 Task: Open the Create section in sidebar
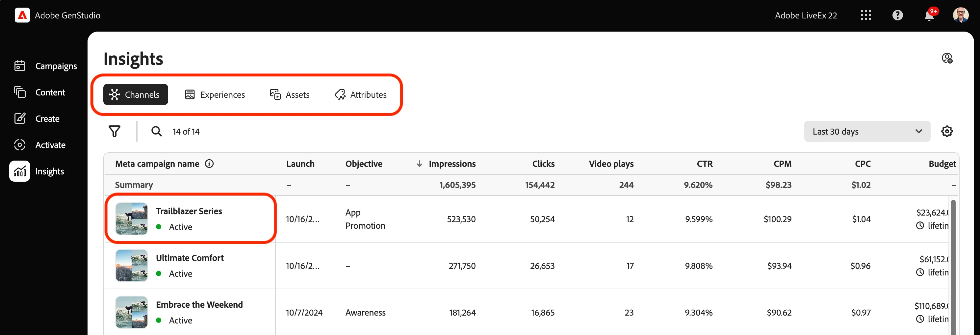(x=37, y=118)
